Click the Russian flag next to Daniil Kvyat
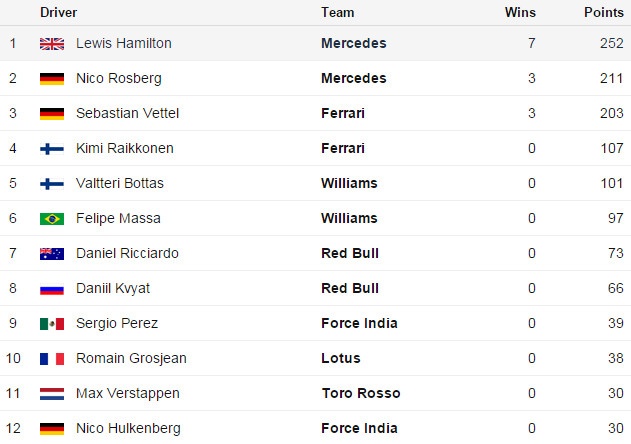This screenshot has height=444, width=631. pyautogui.click(x=52, y=289)
